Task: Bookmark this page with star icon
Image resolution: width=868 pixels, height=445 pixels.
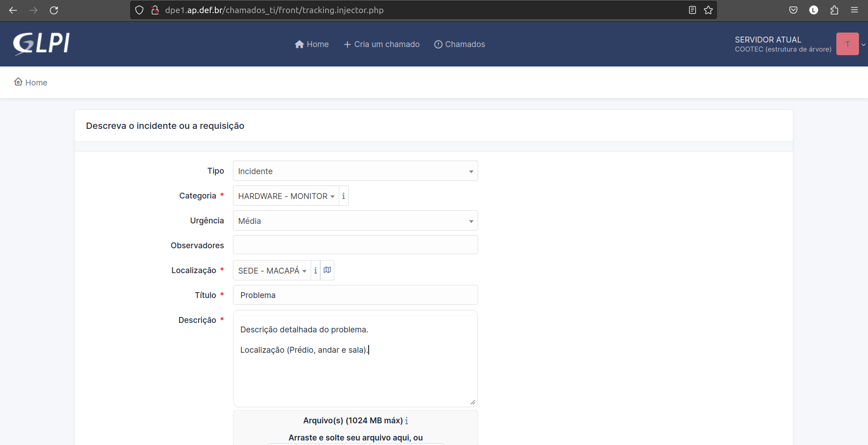Action: pos(708,10)
